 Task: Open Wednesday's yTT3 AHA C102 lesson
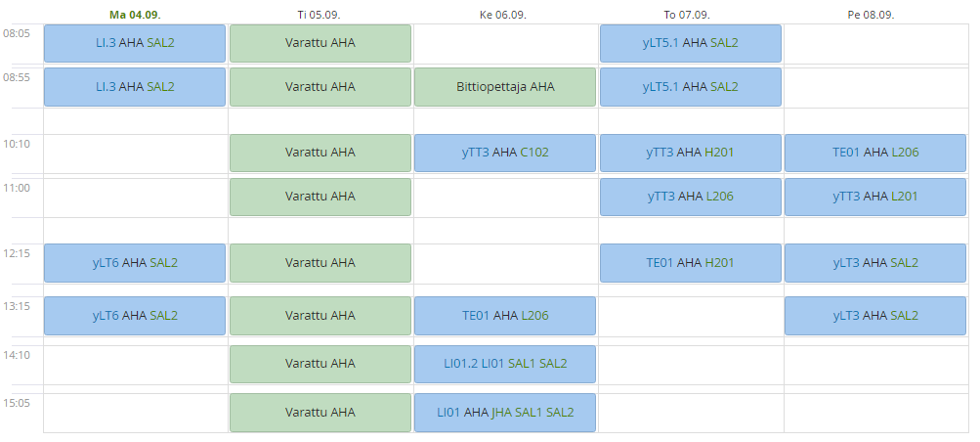click(505, 153)
